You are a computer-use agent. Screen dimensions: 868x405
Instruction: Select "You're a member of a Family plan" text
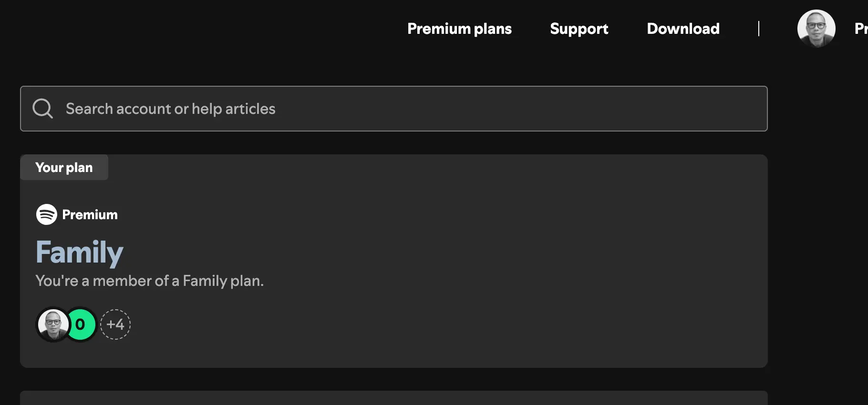[x=149, y=281]
